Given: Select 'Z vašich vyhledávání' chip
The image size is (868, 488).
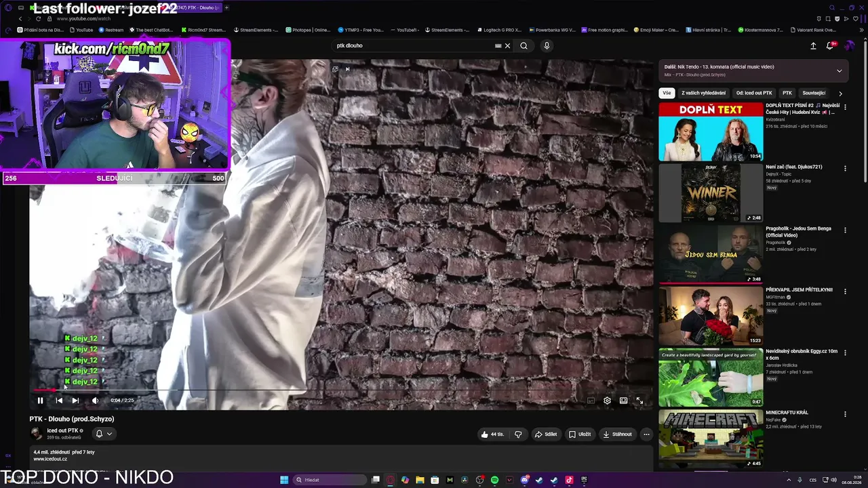Looking at the screenshot, I should tap(704, 93).
